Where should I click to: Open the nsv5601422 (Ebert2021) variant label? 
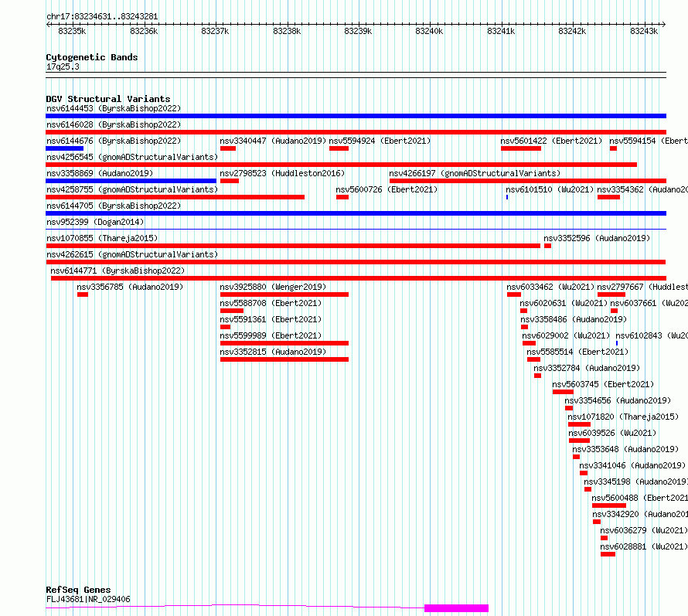551,141
